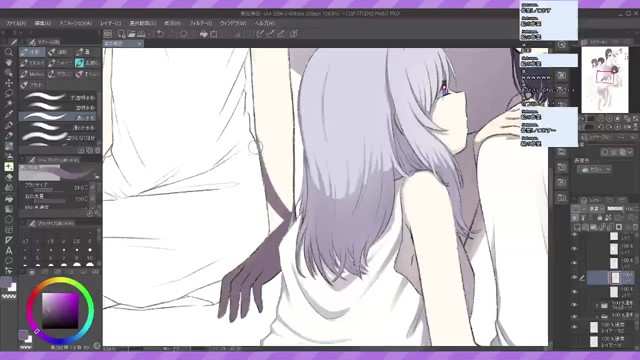Choose the 不透明水彩 brush
This screenshot has width=640, height=360.
click(x=59, y=97)
